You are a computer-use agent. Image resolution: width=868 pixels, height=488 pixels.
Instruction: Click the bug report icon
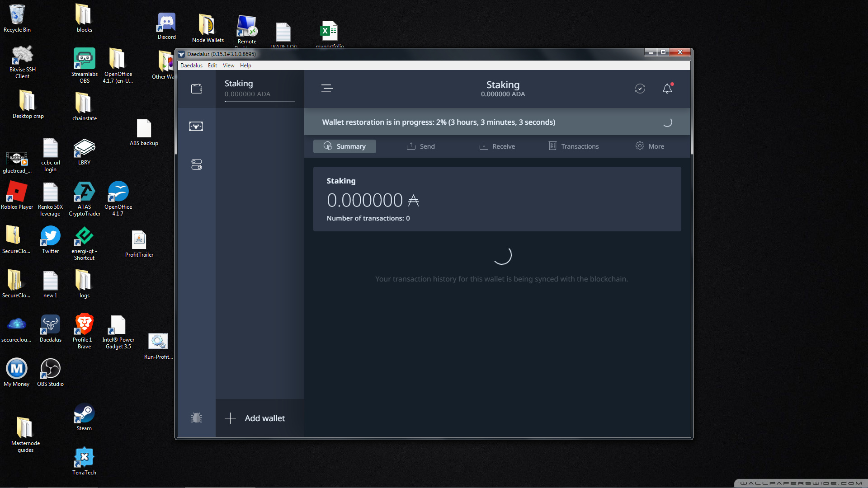pos(196,418)
